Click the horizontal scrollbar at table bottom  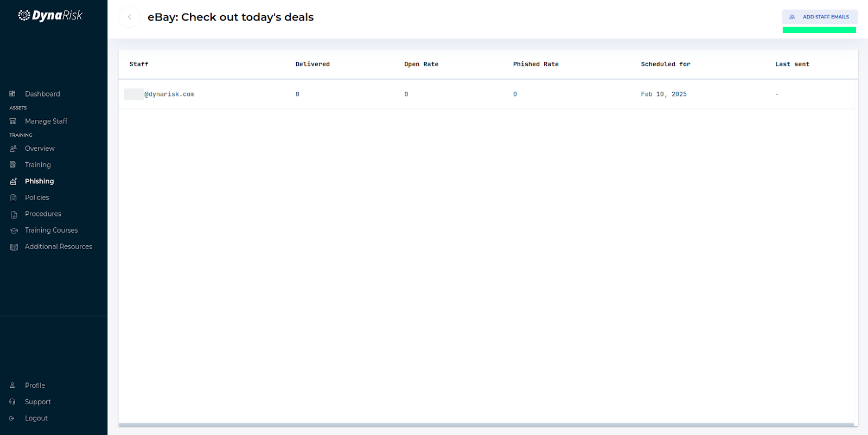pos(486,425)
